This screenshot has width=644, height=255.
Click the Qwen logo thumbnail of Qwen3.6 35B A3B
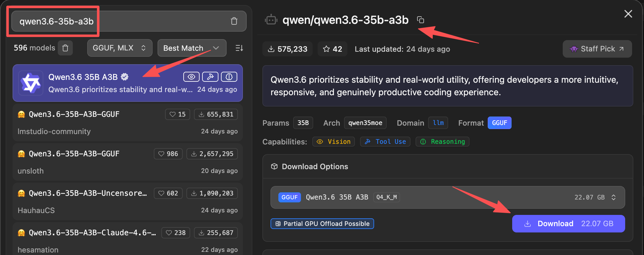pyautogui.click(x=30, y=83)
